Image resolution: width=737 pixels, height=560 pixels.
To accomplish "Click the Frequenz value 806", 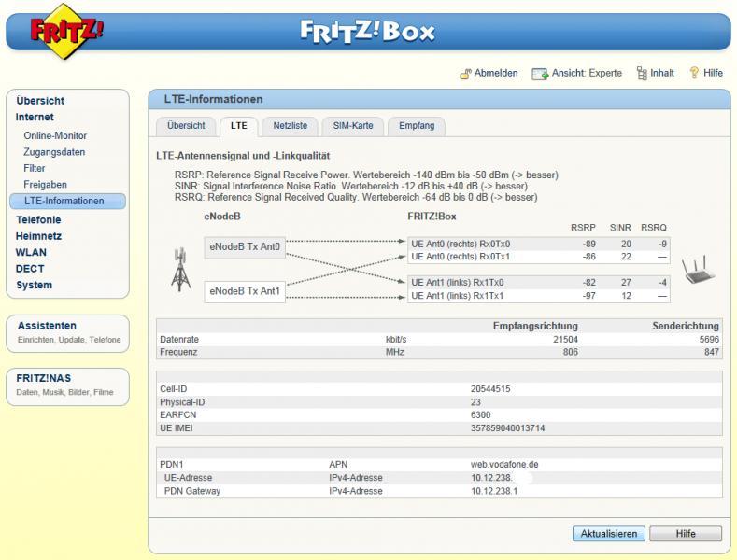I will [x=571, y=352].
